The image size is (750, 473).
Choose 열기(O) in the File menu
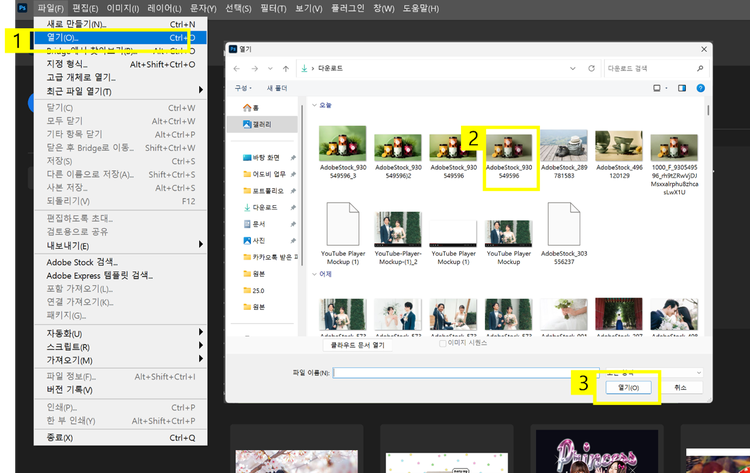[x=121, y=37]
